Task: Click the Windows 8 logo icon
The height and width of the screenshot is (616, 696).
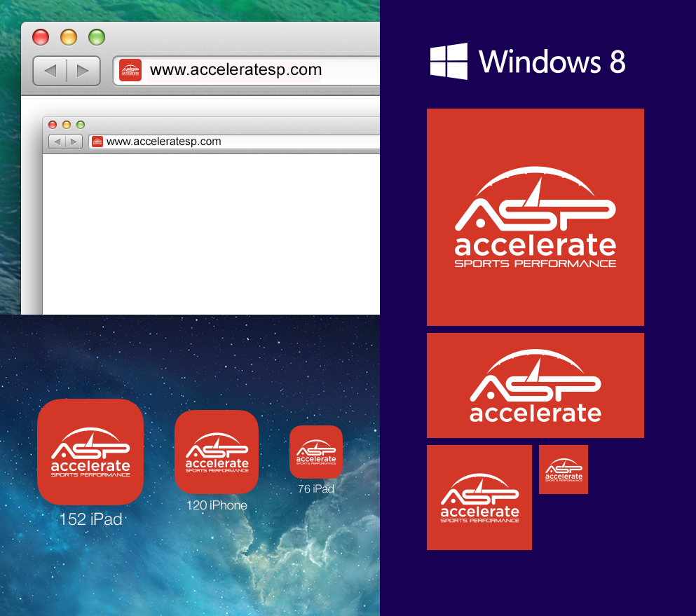Action: (x=449, y=61)
